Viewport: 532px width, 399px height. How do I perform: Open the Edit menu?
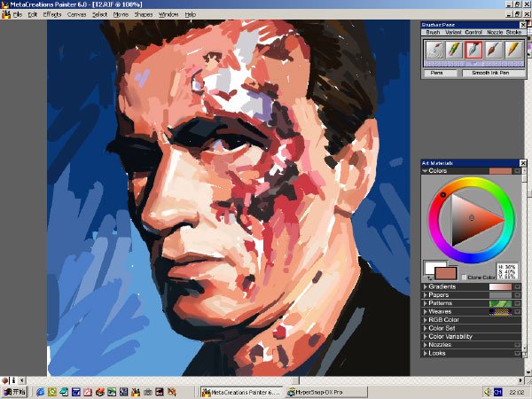(x=33, y=14)
